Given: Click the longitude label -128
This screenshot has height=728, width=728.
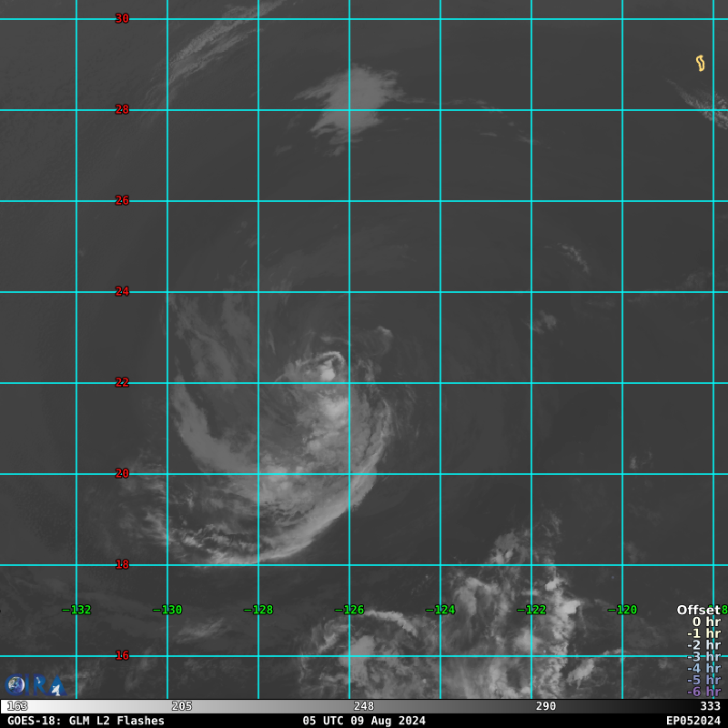Looking at the screenshot, I should 258,610.
